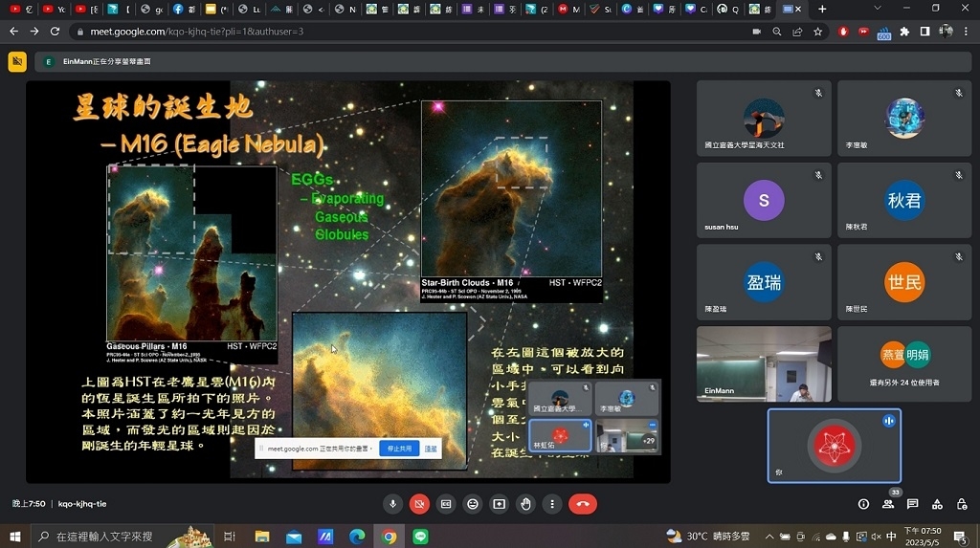Select susan hsu participant tile
Viewport: 980px width, 548px height.
click(x=764, y=200)
